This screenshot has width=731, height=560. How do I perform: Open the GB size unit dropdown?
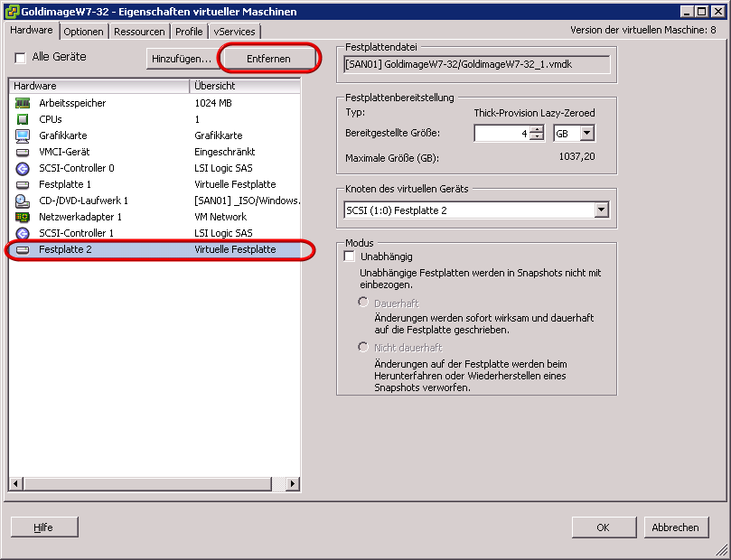(586, 134)
